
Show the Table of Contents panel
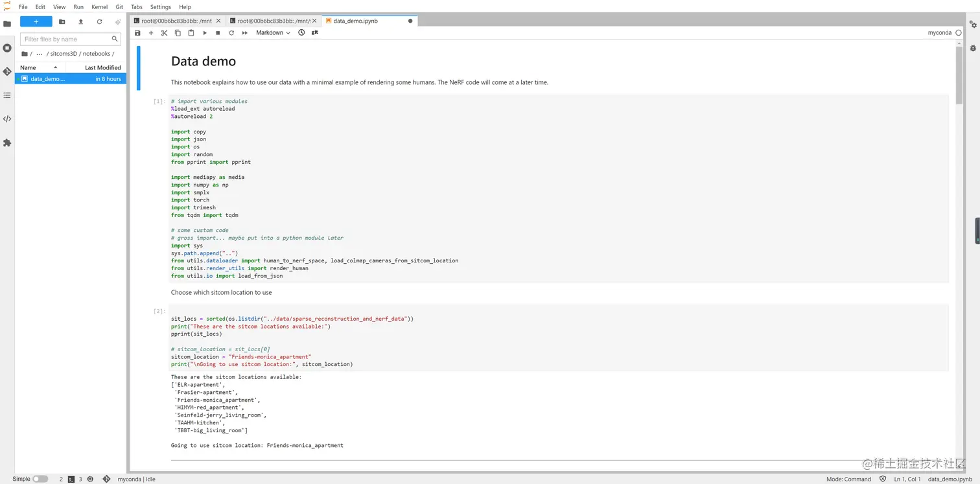point(7,95)
